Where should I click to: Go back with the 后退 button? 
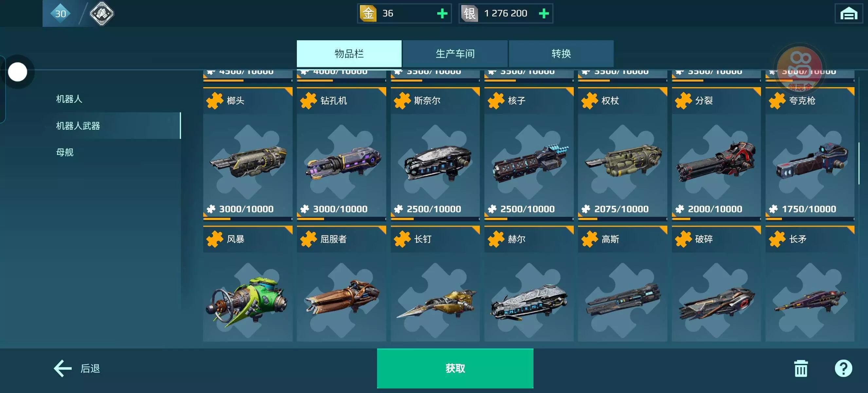click(x=77, y=368)
